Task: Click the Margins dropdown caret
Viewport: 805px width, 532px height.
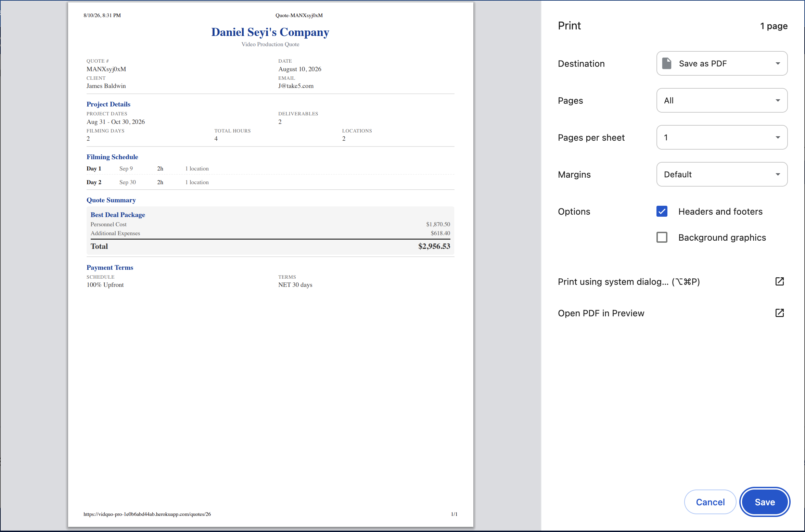Action: tap(778, 174)
